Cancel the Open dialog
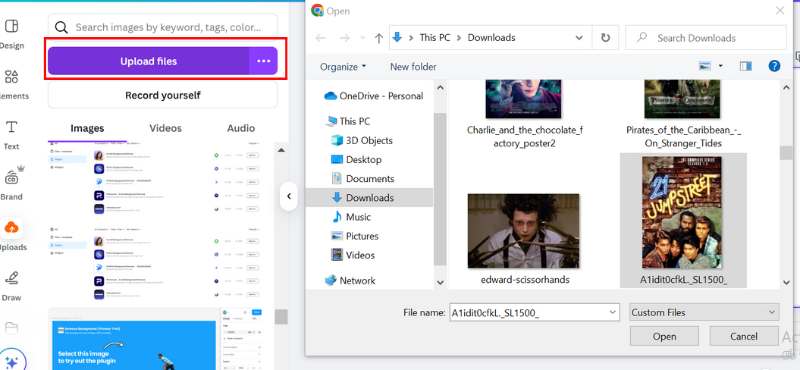800x370 pixels. [744, 336]
